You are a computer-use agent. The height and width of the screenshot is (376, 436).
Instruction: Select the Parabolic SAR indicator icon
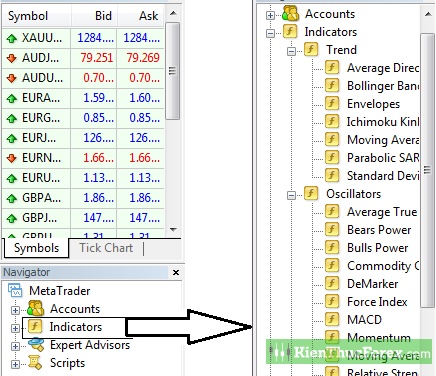[x=332, y=157]
